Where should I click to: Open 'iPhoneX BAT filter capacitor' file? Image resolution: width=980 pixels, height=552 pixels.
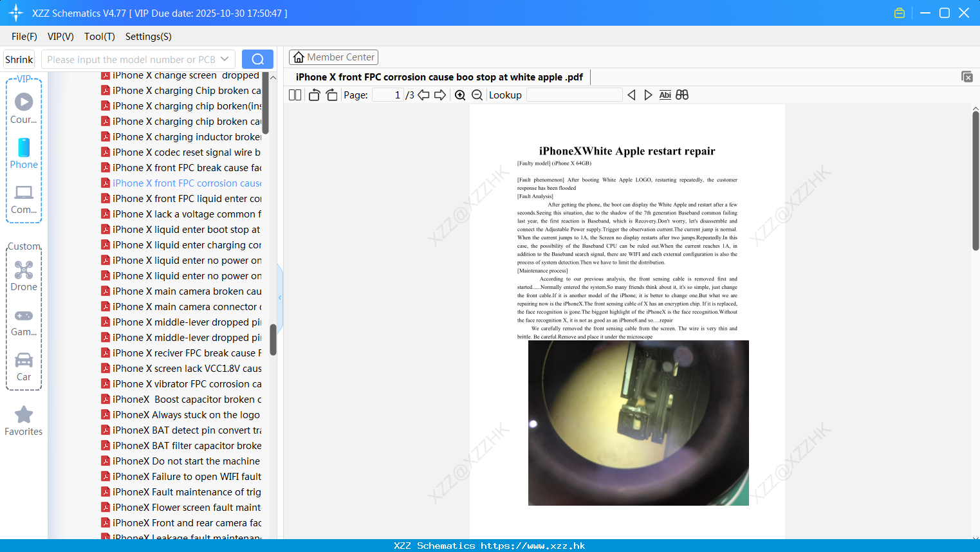[x=181, y=446]
